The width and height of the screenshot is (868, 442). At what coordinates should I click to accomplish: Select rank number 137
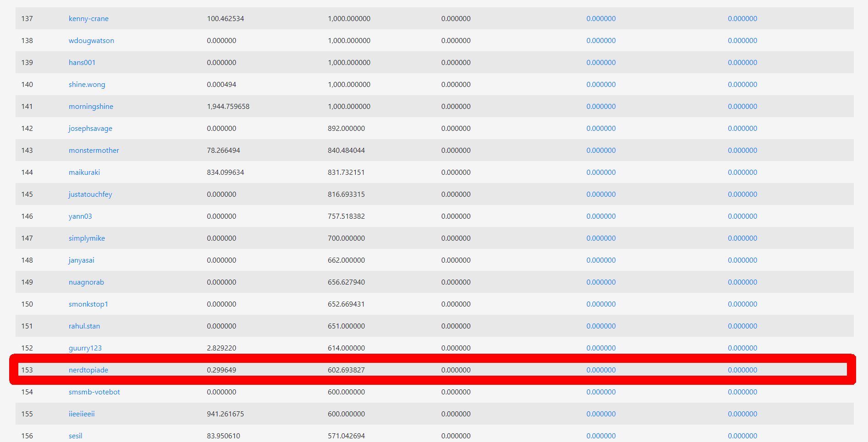coord(27,19)
